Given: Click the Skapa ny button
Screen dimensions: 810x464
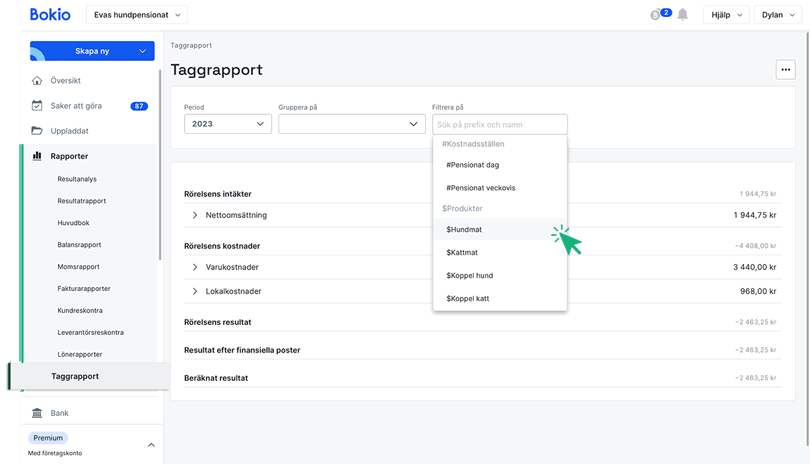Looking at the screenshot, I should [x=92, y=51].
